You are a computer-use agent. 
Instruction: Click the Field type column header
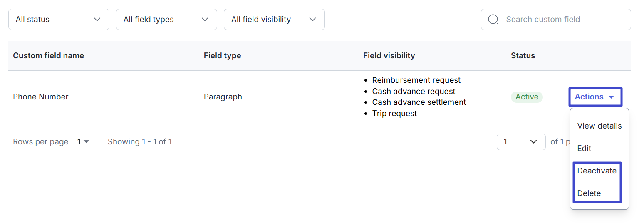pos(222,56)
